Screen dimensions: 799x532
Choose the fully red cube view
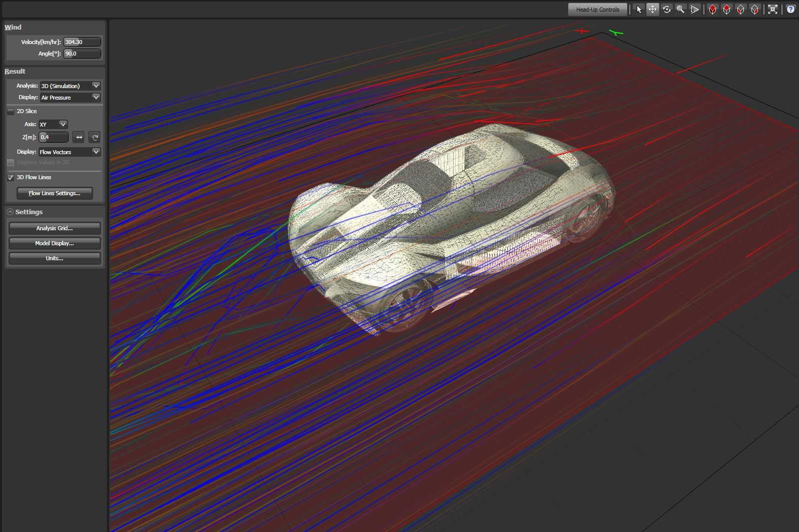click(x=713, y=10)
